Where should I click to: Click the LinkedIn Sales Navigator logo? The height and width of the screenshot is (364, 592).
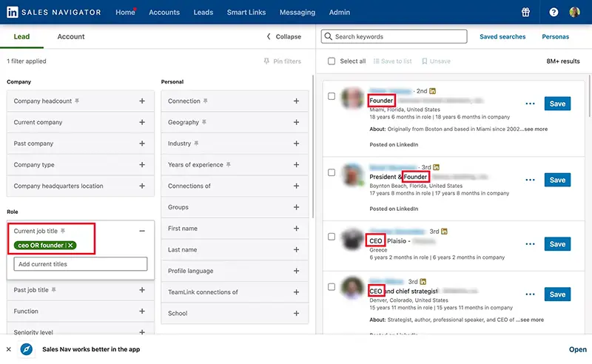click(53, 12)
